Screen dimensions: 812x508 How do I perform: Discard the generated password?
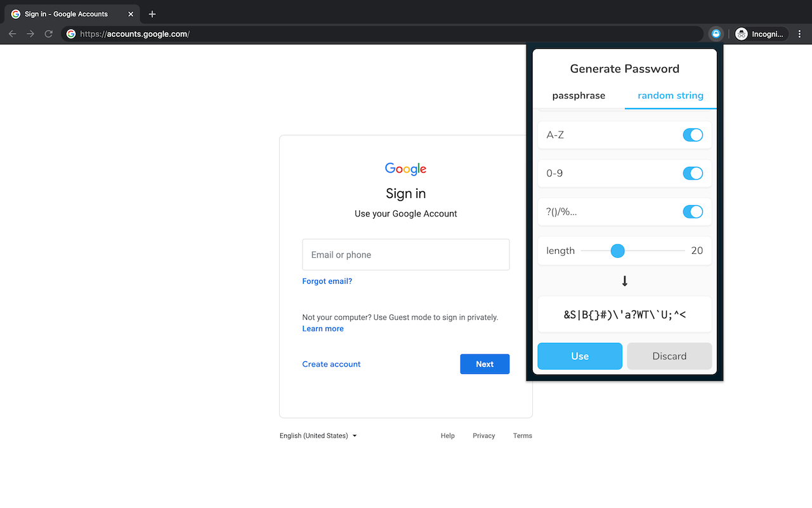pyautogui.click(x=669, y=356)
